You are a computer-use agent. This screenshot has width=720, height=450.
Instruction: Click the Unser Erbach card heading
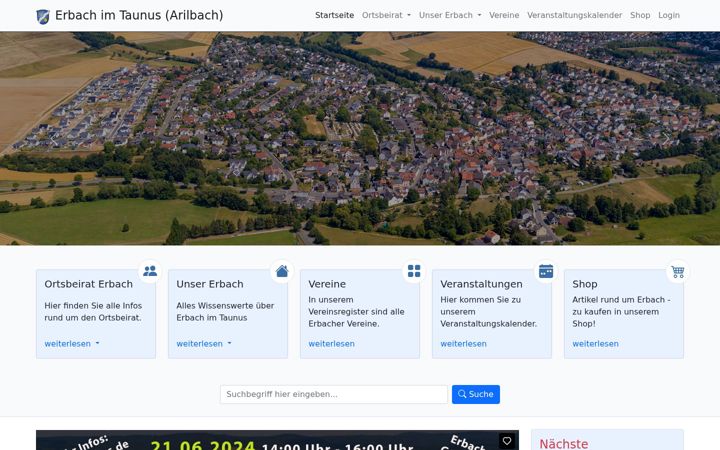pyautogui.click(x=210, y=284)
